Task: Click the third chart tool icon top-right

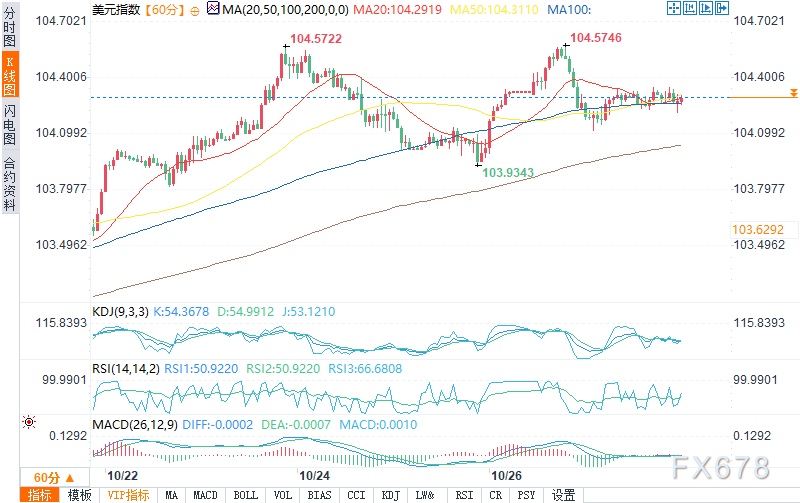Action: [x=705, y=9]
